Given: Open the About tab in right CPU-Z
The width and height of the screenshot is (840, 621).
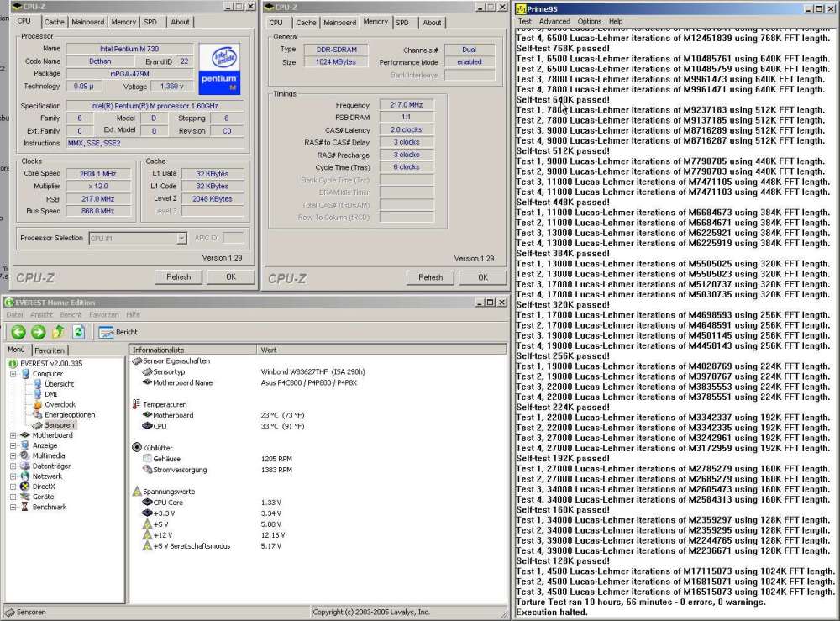Looking at the screenshot, I should coord(432,23).
